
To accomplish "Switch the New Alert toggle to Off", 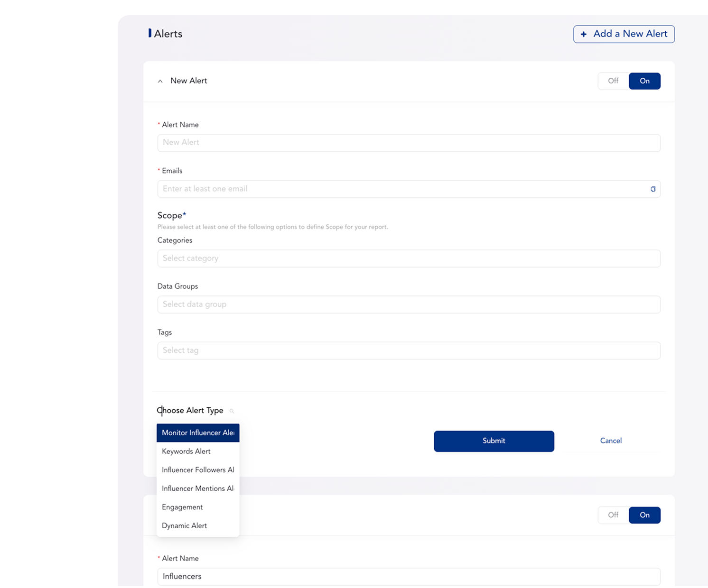I will (x=613, y=81).
